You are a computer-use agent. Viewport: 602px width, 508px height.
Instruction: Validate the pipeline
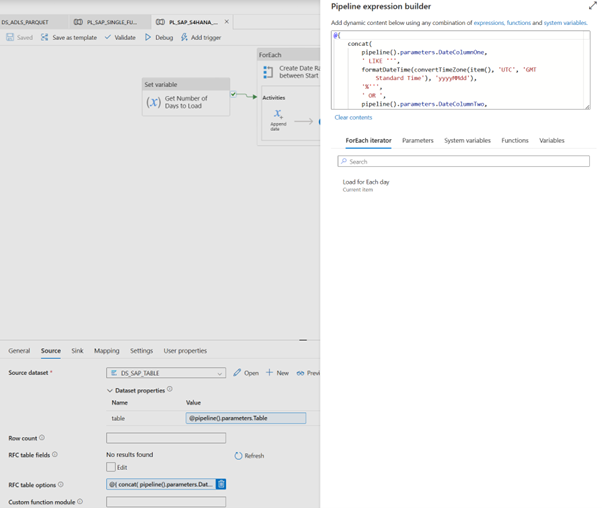(120, 37)
